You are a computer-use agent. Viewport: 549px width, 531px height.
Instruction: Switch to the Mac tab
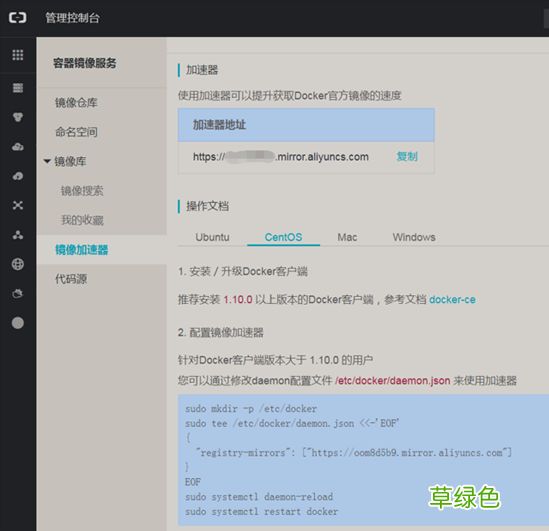pos(347,237)
